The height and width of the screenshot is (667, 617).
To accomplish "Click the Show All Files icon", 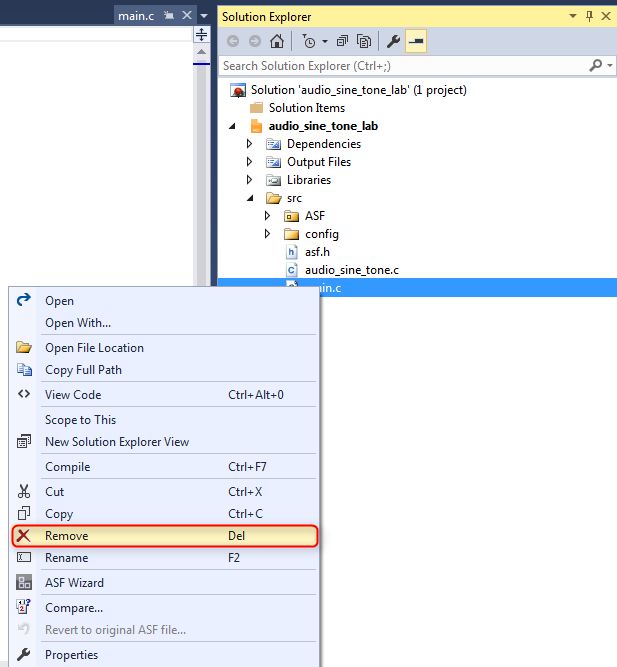I will point(364,42).
